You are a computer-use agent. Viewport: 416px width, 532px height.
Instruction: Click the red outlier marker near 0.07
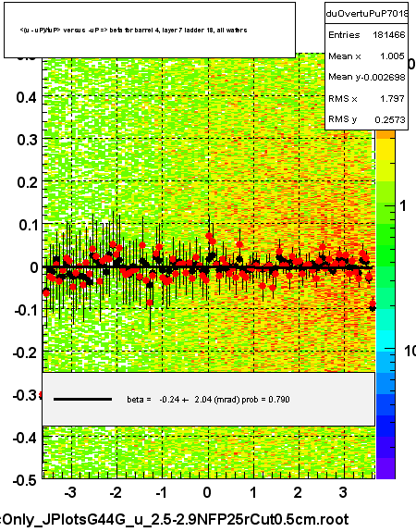pos(209,235)
